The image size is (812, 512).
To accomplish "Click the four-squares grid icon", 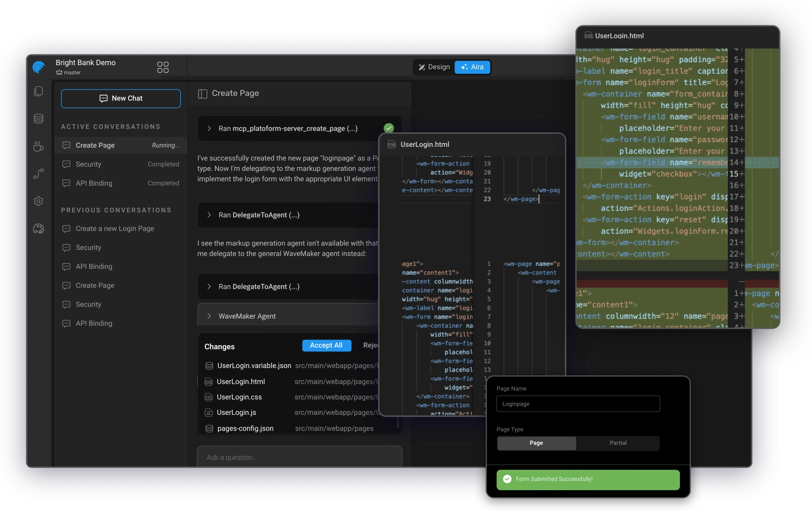I will [163, 67].
